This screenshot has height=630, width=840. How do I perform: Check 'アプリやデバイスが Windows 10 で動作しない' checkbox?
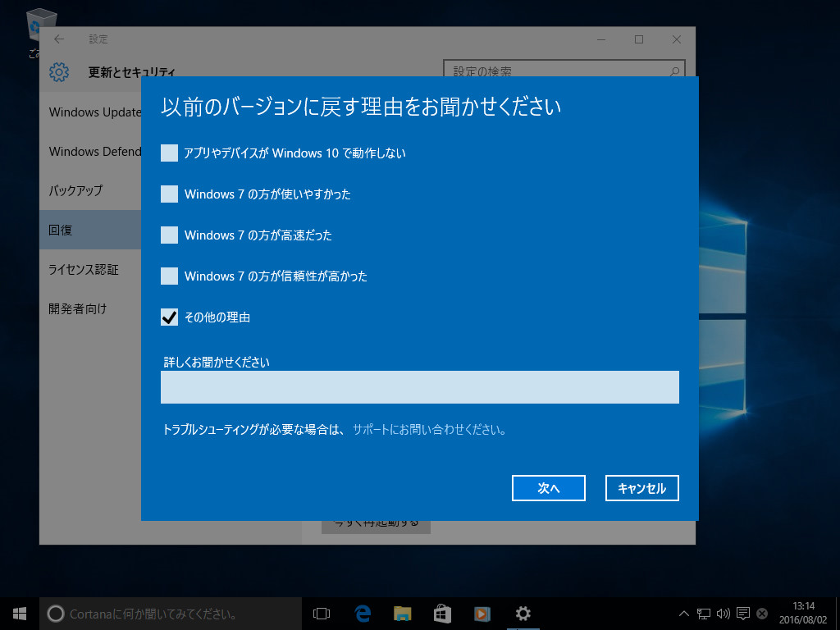point(169,153)
